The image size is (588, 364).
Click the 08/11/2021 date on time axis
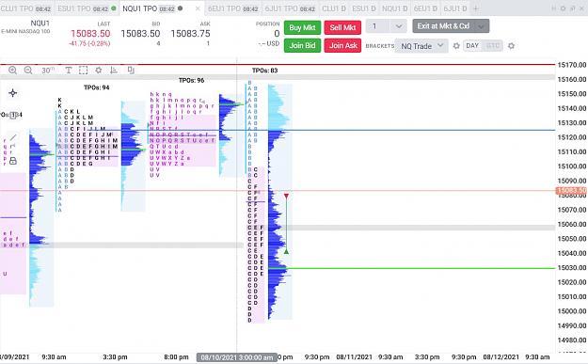[x=354, y=356]
